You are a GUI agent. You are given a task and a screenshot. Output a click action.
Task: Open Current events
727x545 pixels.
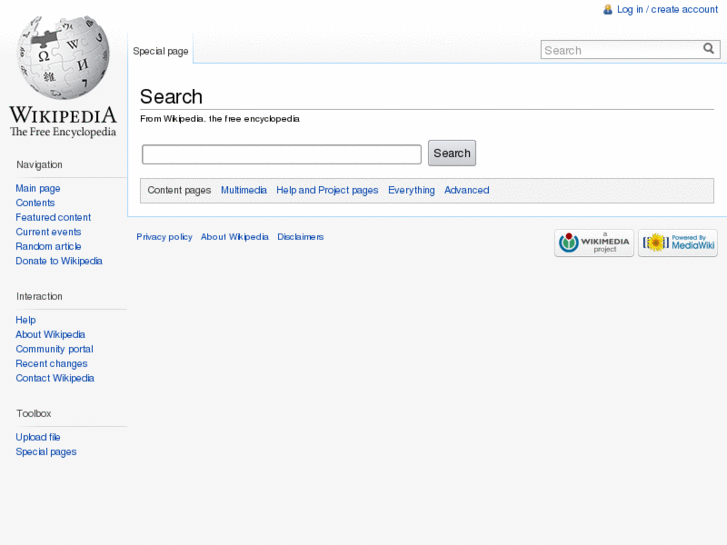tap(48, 232)
